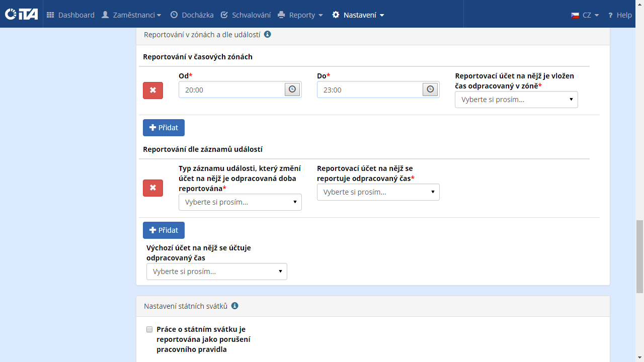Image resolution: width=644 pixels, height=362 pixels.
Task: Click the iTA logo in navbar
Action: coord(21,15)
